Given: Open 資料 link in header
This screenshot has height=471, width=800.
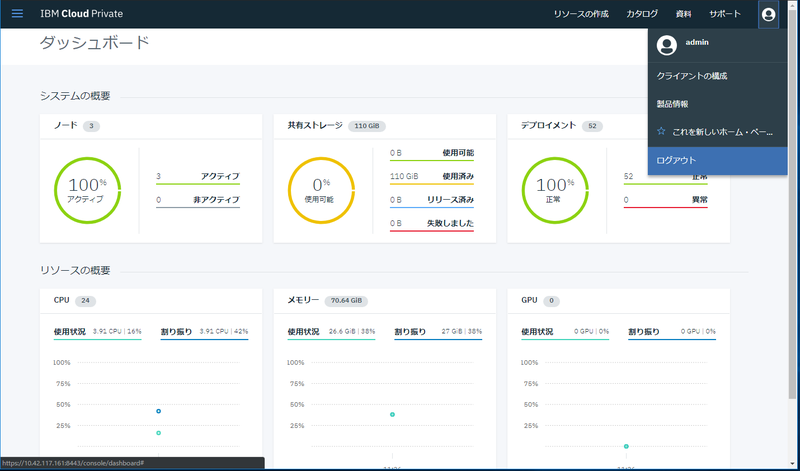Looking at the screenshot, I should point(684,14).
